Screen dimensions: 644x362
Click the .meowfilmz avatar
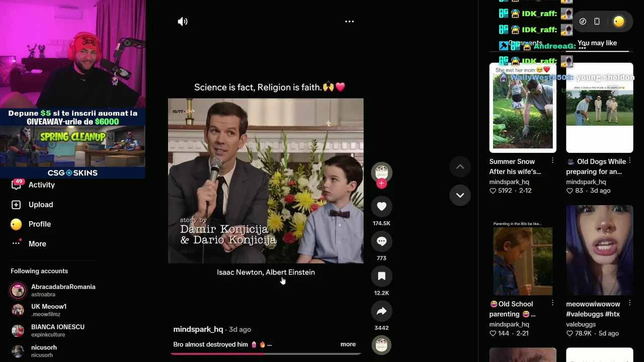(x=18, y=310)
